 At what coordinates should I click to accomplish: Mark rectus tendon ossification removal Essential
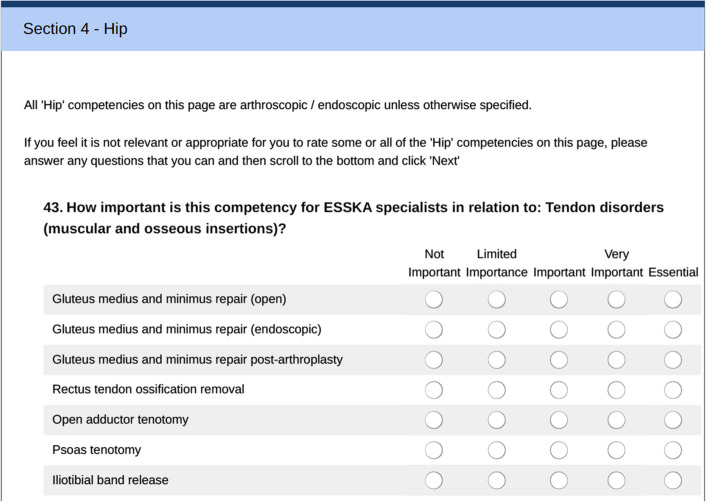(673, 389)
